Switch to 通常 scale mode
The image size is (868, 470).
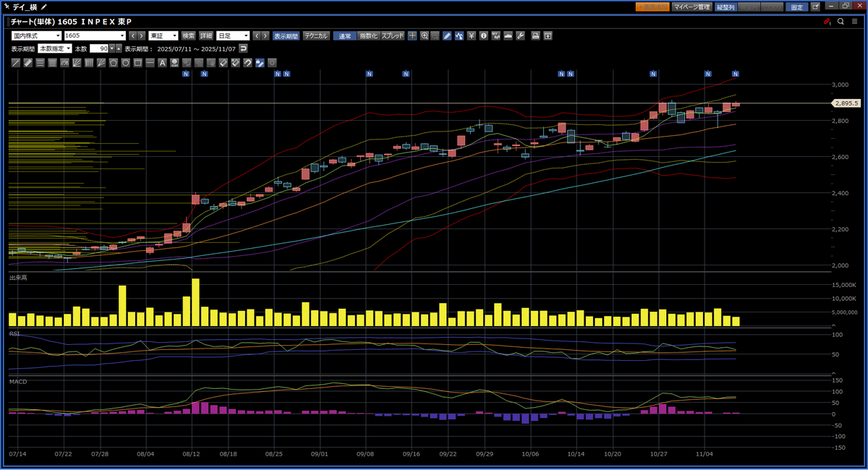tap(345, 35)
